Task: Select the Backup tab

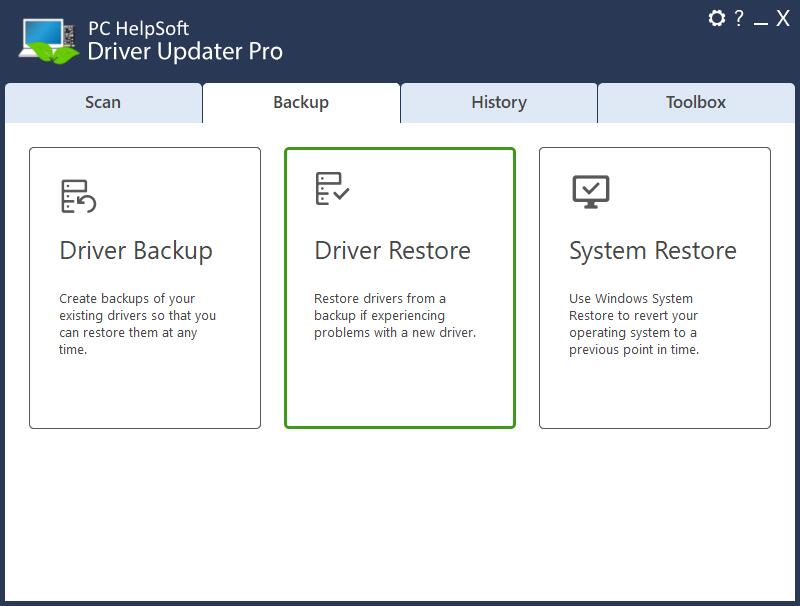Action: coord(300,102)
